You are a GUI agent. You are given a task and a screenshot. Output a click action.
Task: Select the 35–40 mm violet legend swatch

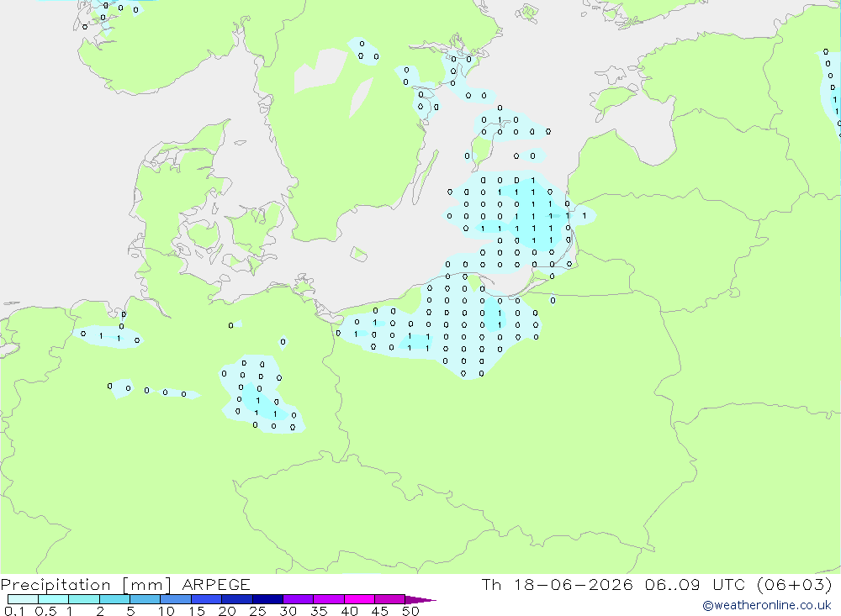tap(329, 599)
